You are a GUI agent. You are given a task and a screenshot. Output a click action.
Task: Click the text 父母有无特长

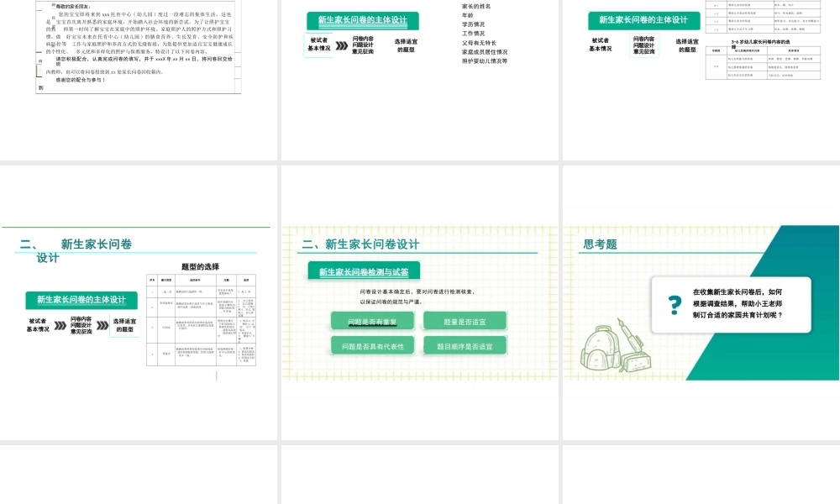click(x=479, y=43)
